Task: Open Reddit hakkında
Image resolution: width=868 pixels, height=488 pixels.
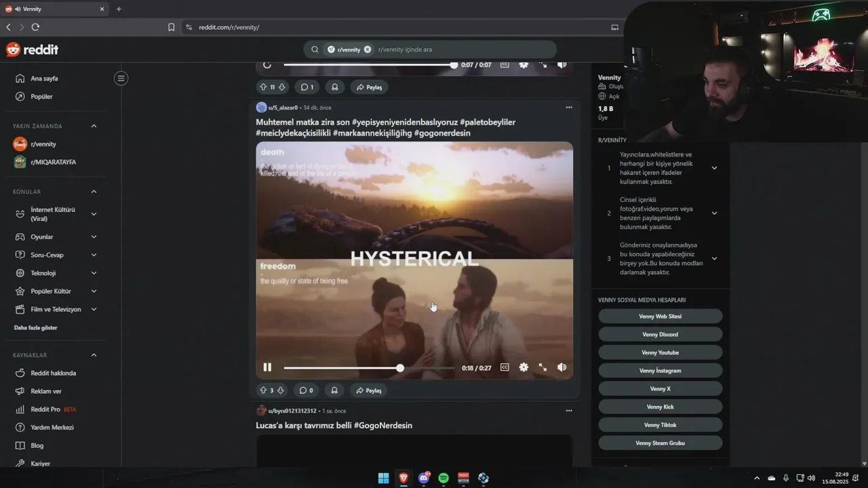Action: [53, 373]
